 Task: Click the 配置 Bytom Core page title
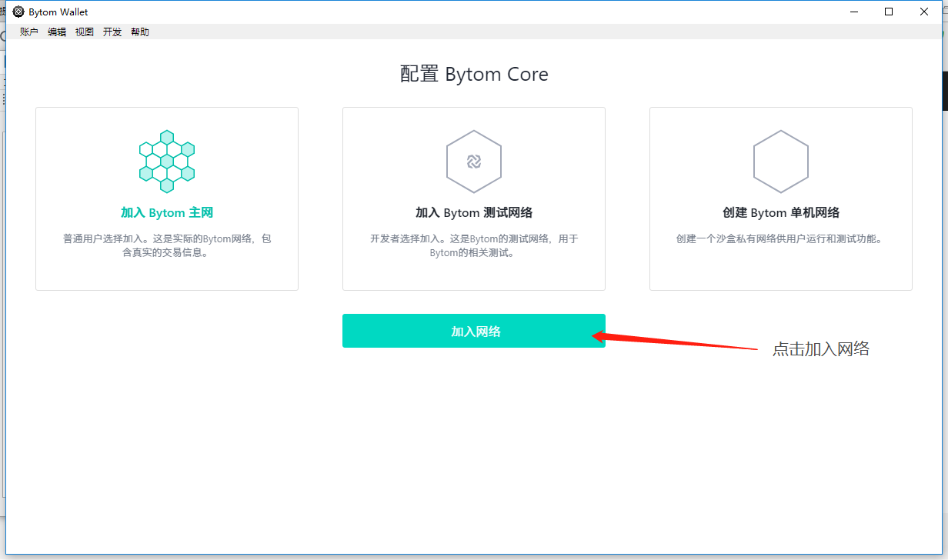point(474,75)
